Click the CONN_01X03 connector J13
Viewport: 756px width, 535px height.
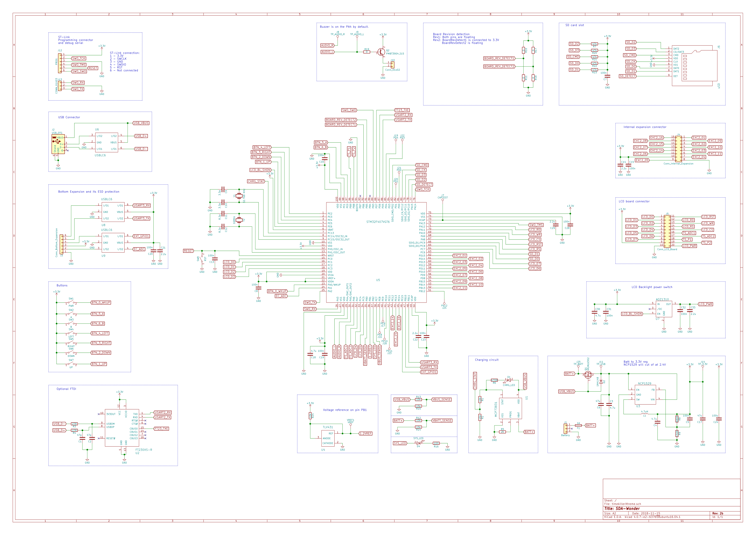(60, 86)
